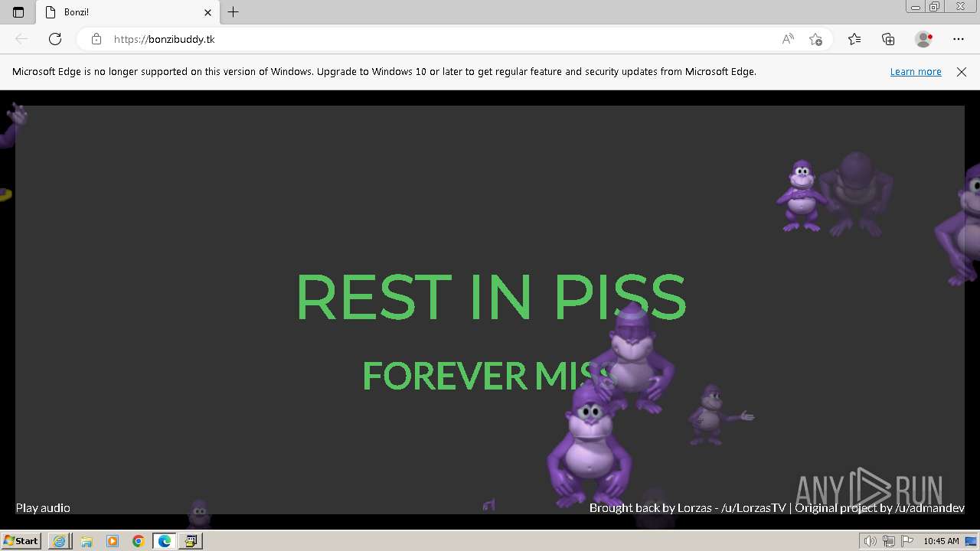This screenshot has width=980, height=551.
Task: Activate Read aloud icon in address bar
Action: click(x=788, y=39)
